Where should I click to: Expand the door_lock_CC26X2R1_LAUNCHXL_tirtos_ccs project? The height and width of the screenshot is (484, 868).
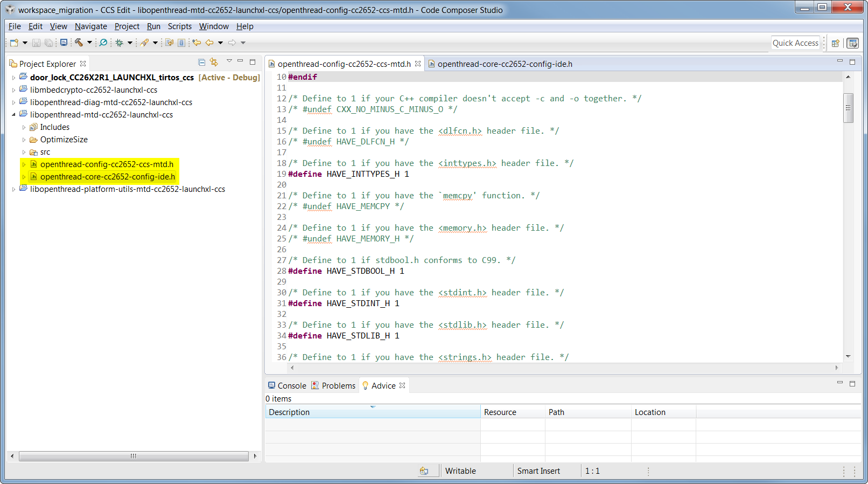tap(13, 78)
